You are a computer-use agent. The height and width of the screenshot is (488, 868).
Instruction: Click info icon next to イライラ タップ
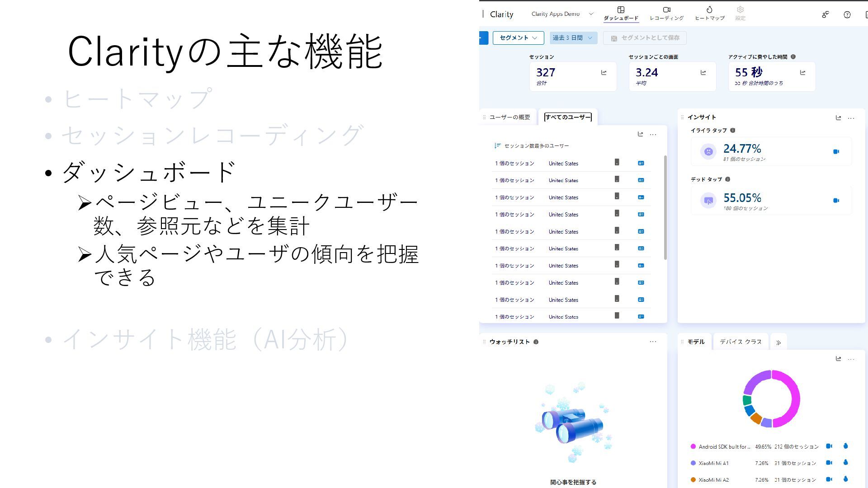click(x=732, y=130)
